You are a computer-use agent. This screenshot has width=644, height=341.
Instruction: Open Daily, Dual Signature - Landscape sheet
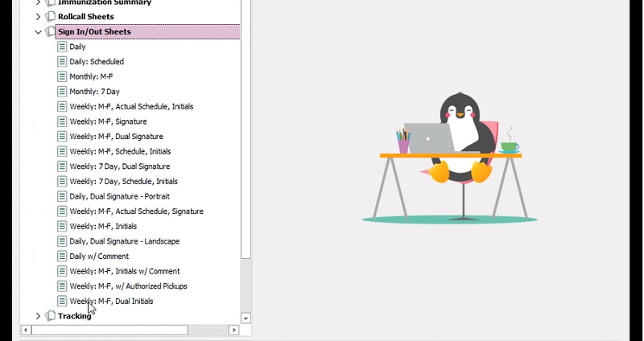tap(124, 241)
